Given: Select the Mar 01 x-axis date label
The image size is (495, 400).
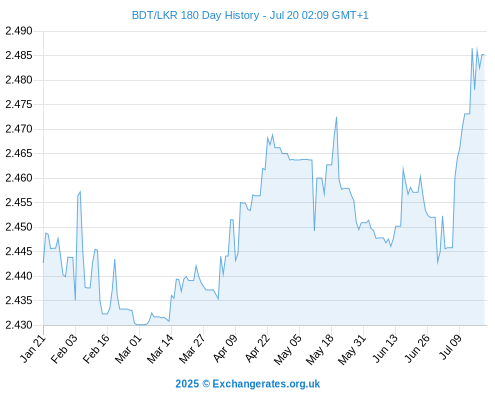Looking at the screenshot, I should pyautogui.click(x=128, y=348).
